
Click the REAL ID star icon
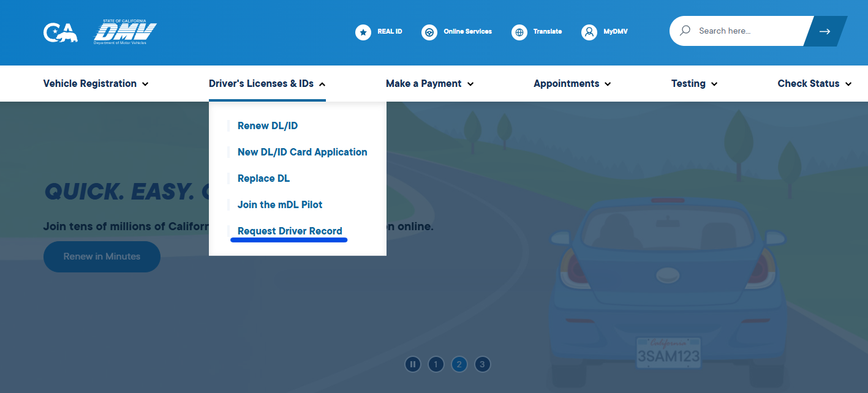click(x=363, y=32)
